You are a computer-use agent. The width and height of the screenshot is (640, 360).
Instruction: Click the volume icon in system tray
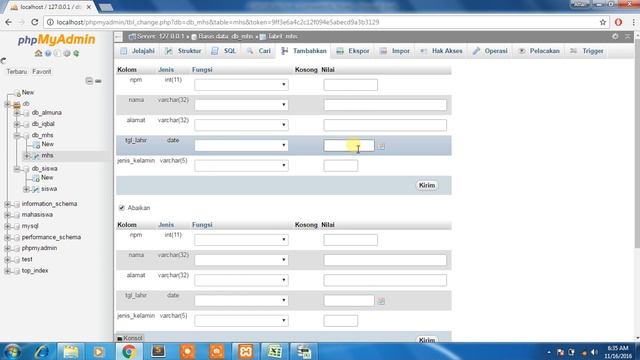tap(594, 352)
